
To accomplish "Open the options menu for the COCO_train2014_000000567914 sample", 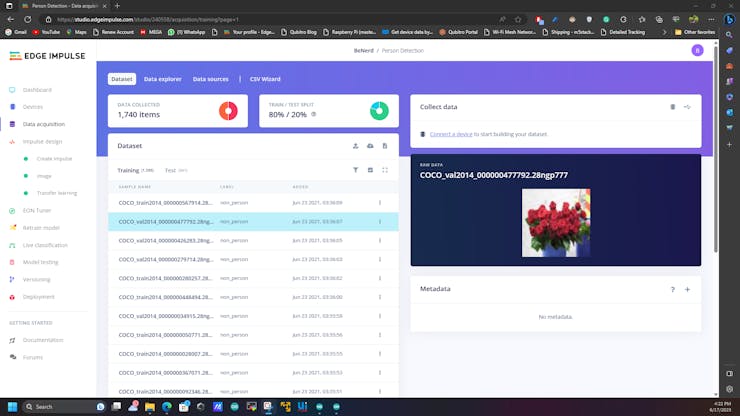I will click(x=380, y=203).
